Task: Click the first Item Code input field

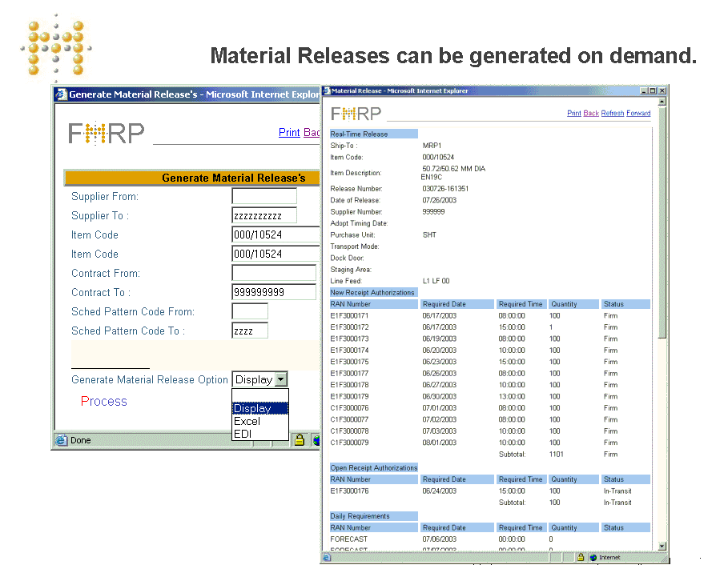Action: (276, 234)
